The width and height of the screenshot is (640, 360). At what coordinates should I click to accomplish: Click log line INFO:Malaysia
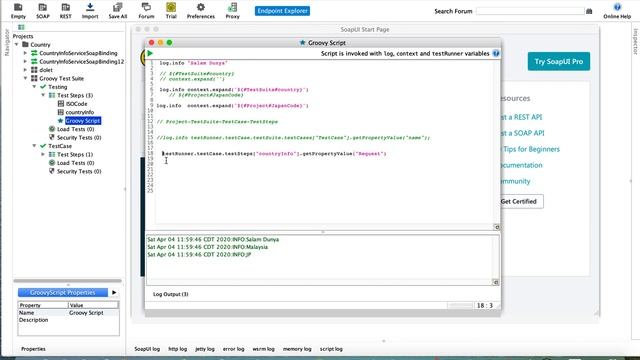pyautogui.click(x=208, y=247)
